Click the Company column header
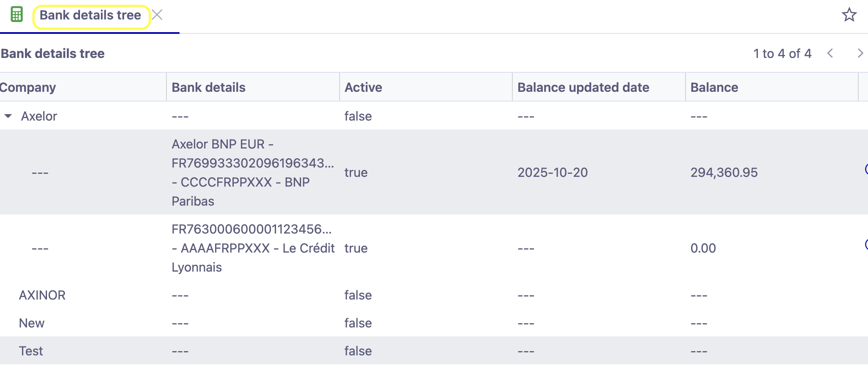This screenshot has height=374, width=868. (x=28, y=87)
